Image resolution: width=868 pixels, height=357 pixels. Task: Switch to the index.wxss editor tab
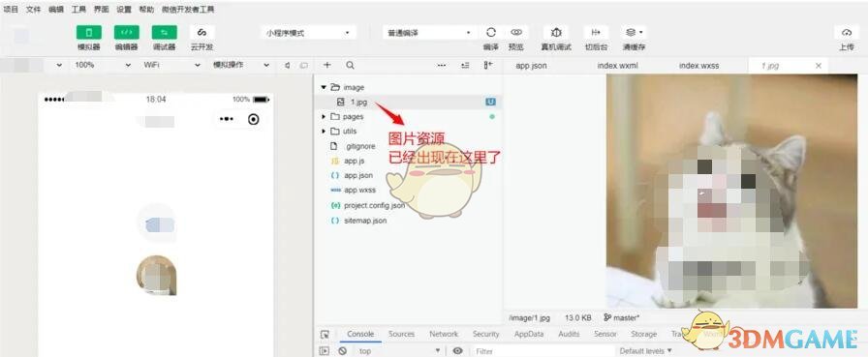[x=699, y=66]
